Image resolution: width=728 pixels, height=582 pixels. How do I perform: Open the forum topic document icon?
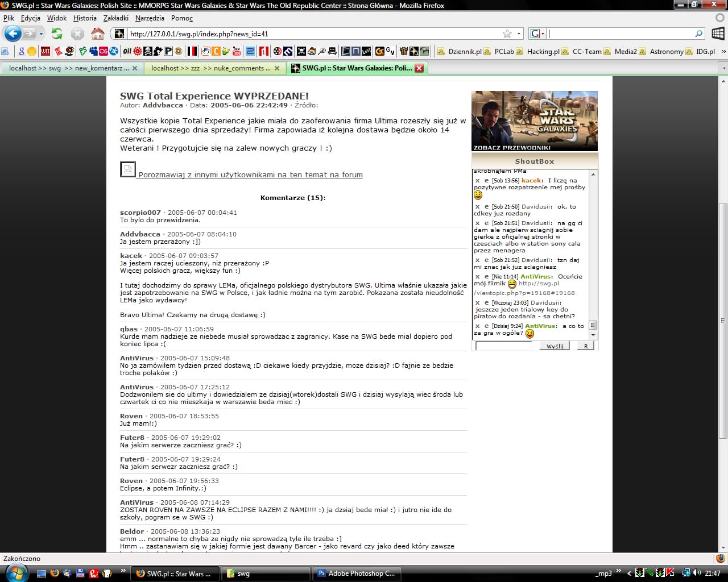[127, 169]
